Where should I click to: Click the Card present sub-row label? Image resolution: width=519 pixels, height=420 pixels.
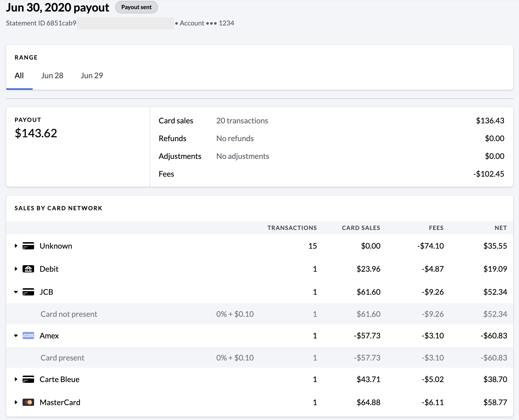click(x=62, y=358)
